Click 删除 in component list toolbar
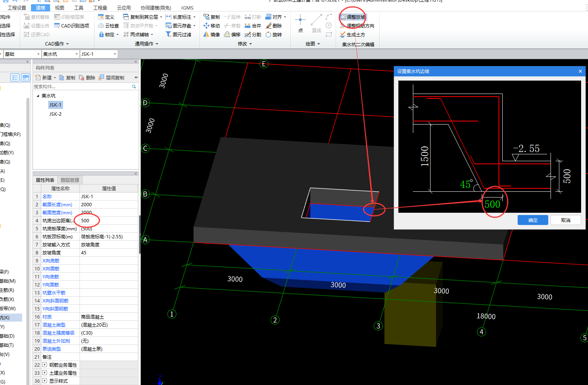The width and height of the screenshot is (588, 385). (87, 78)
